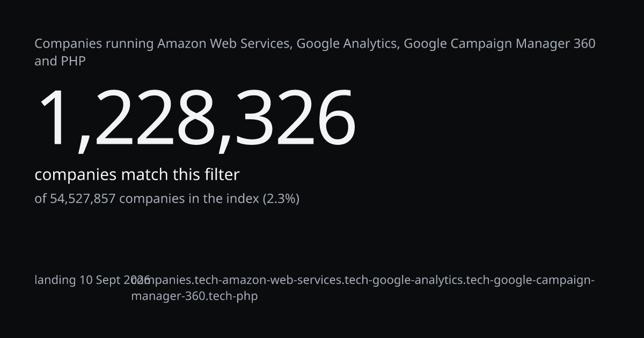Viewport: 644px width, 338px height.
Task: Click the "companies match this filter" label
Action: point(137,175)
